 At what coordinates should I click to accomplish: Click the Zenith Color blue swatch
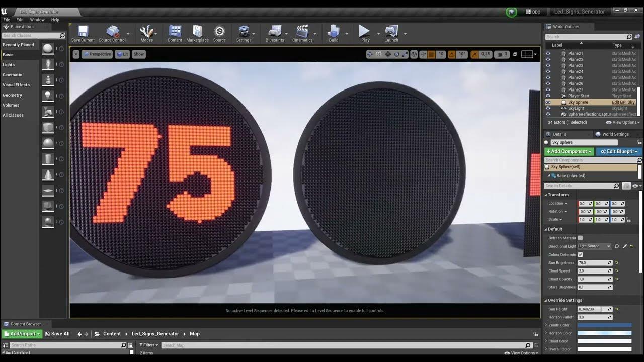604,325
